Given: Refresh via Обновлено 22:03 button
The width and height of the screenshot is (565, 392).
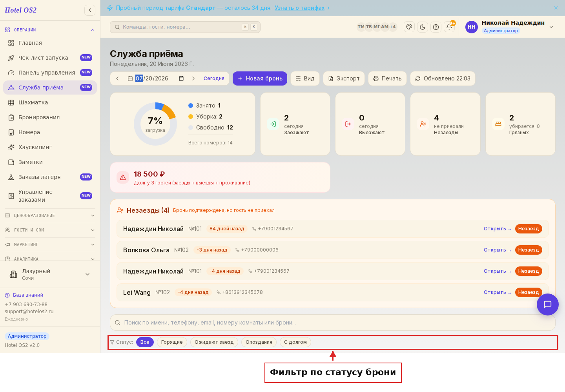Looking at the screenshot, I should pyautogui.click(x=443, y=78).
